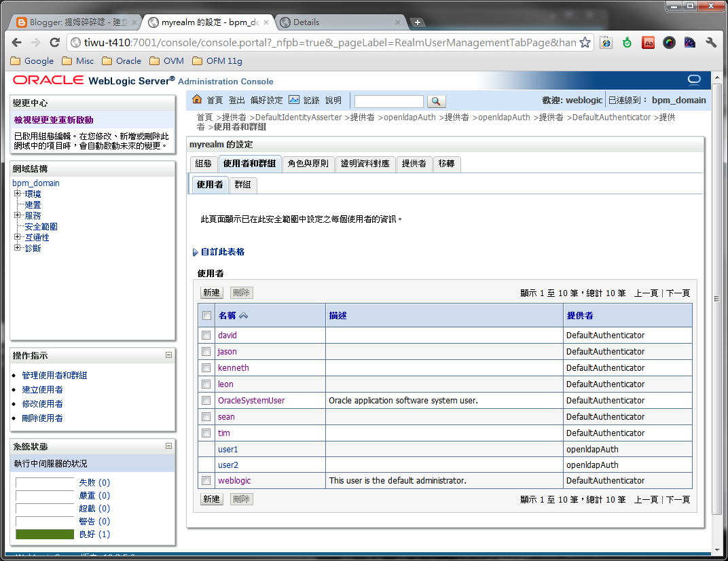Switch to the 組態 tab
Screen dimensions: 728x561
pos(203,164)
